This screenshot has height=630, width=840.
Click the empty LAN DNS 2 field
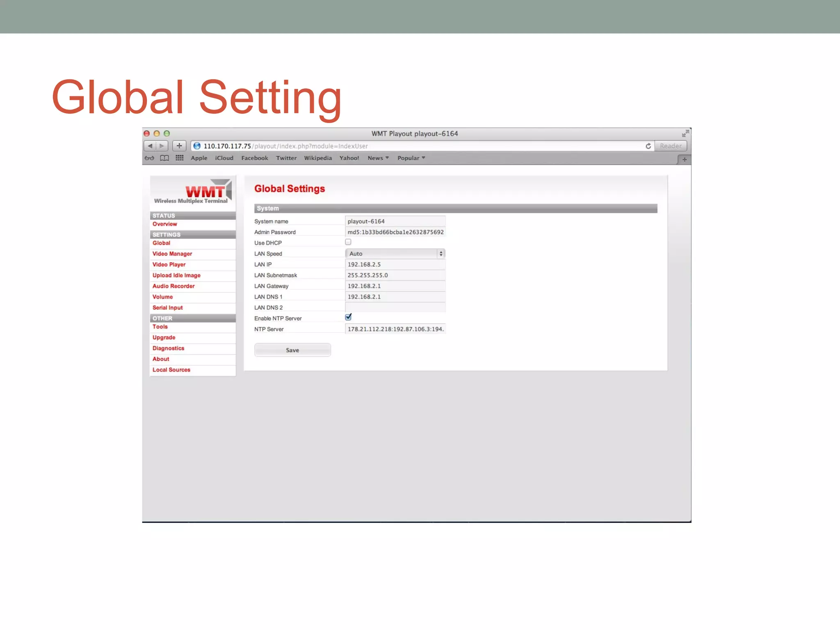point(395,308)
